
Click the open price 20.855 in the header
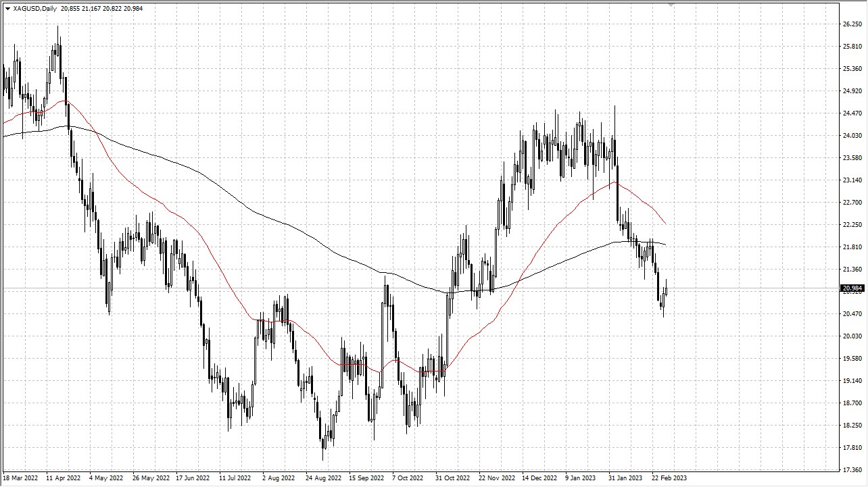click(x=71, y=8)
